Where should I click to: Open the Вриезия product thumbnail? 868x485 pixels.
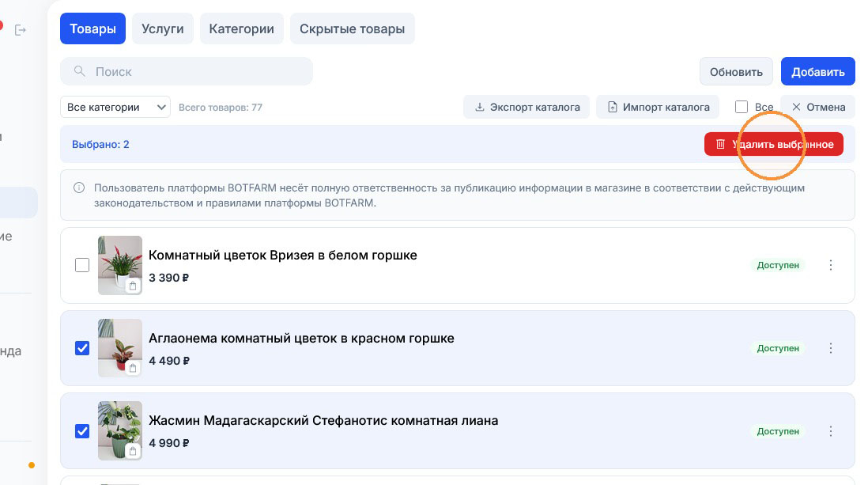pyautogui.click(x=120, y=265)
